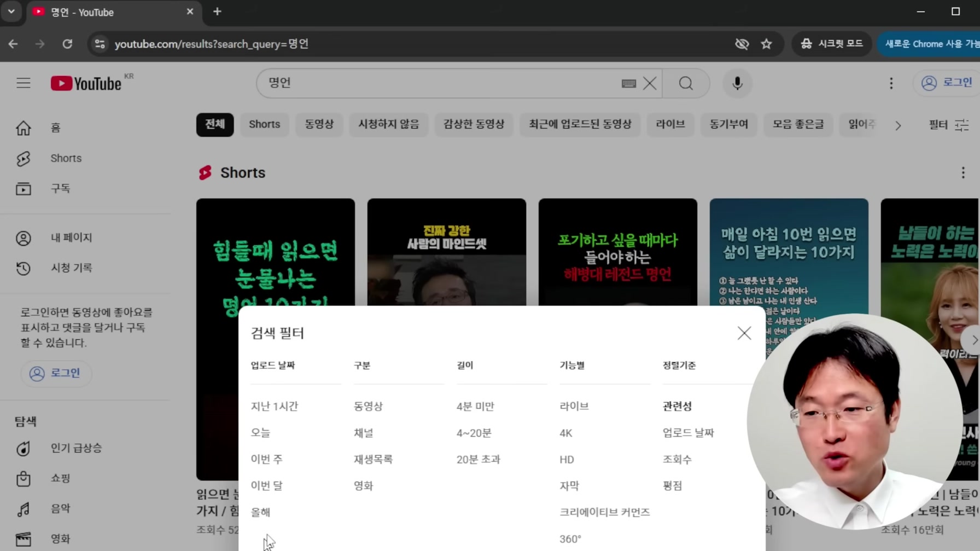Choose 동영상 under 구분

368,406
